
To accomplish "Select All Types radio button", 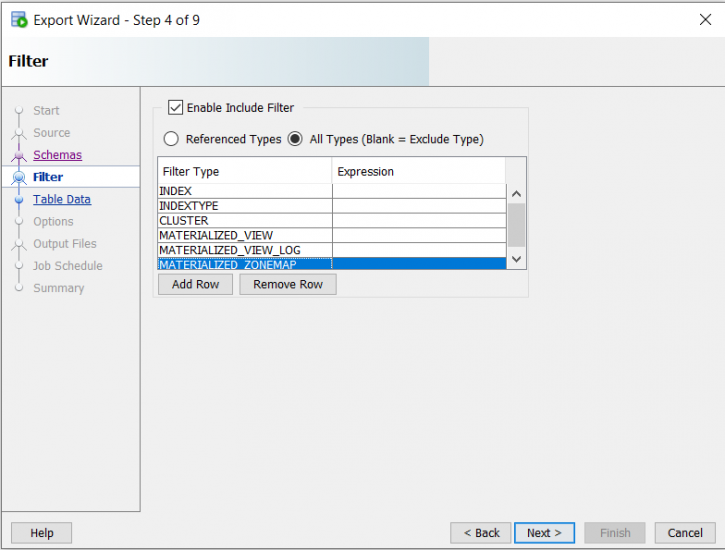I will click(x=295, y=139).
